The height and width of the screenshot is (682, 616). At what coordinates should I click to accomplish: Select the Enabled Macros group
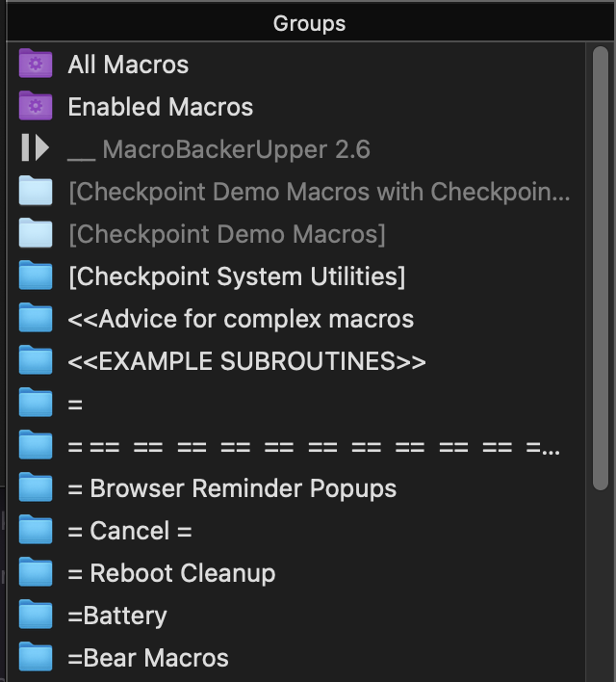(296, 107)
